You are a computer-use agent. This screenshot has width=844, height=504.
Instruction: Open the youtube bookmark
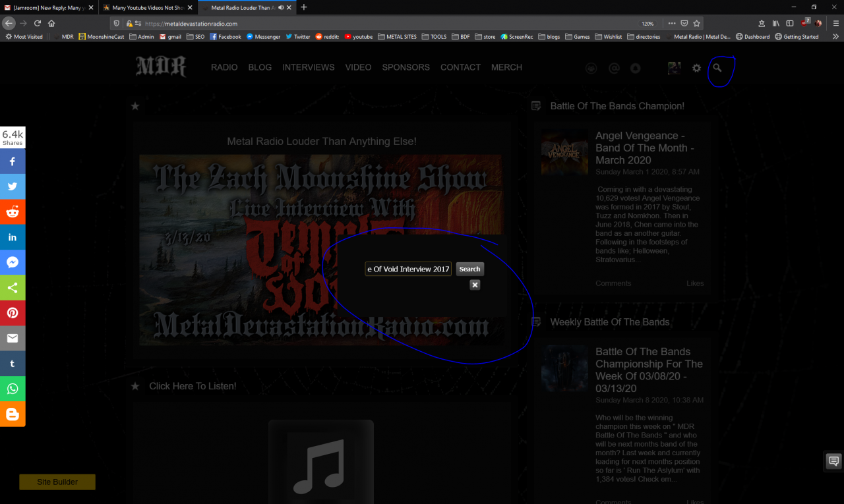pyautogui.click(x=358, y=37)
